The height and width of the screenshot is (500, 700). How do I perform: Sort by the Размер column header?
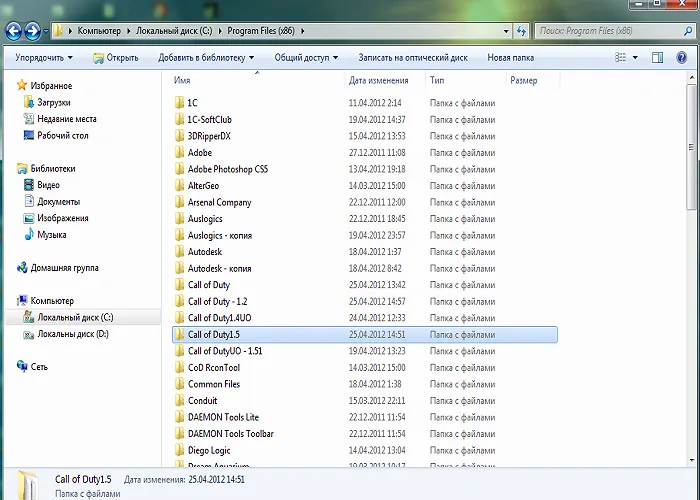pos(524,80)
